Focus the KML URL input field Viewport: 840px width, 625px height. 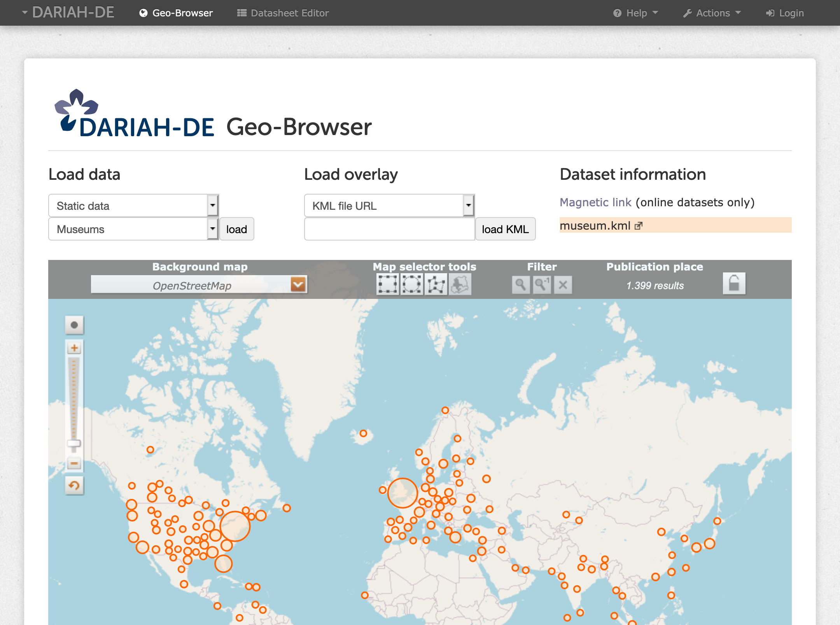(x=390, y=229)
